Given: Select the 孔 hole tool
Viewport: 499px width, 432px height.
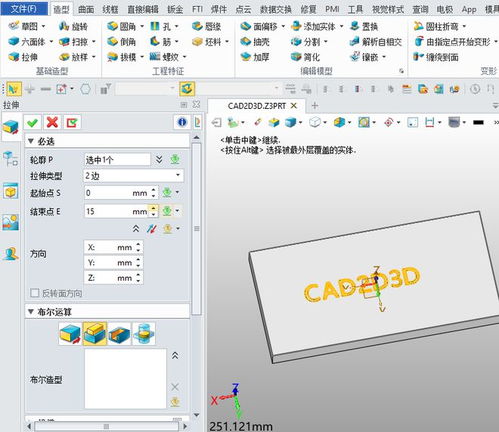Looking at the screenshot, I should (x=161, y=26).
